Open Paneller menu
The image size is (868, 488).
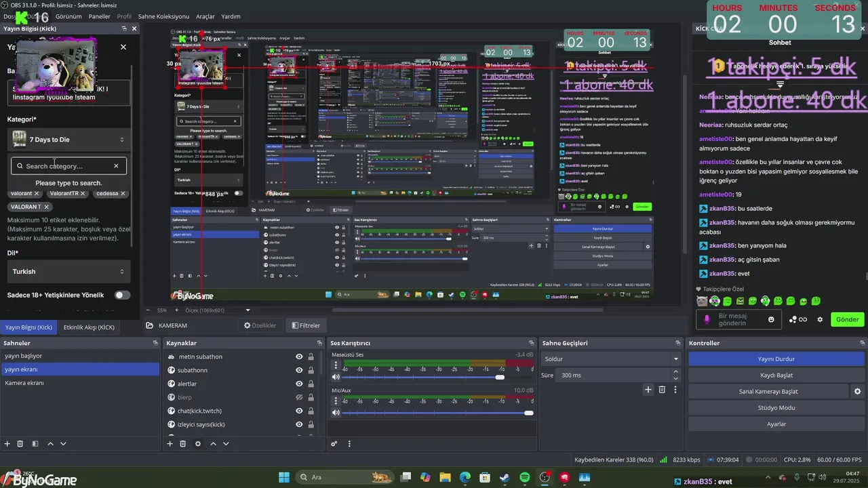[100, 16]
